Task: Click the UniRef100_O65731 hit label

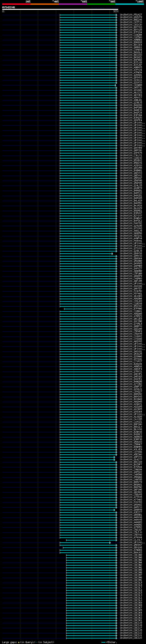Action: 131,88
